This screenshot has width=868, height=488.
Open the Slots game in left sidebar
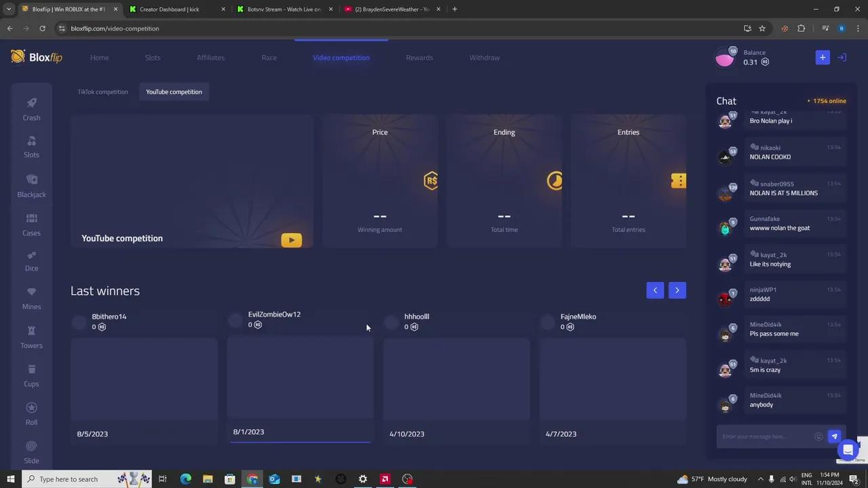(x=31, y=146)
